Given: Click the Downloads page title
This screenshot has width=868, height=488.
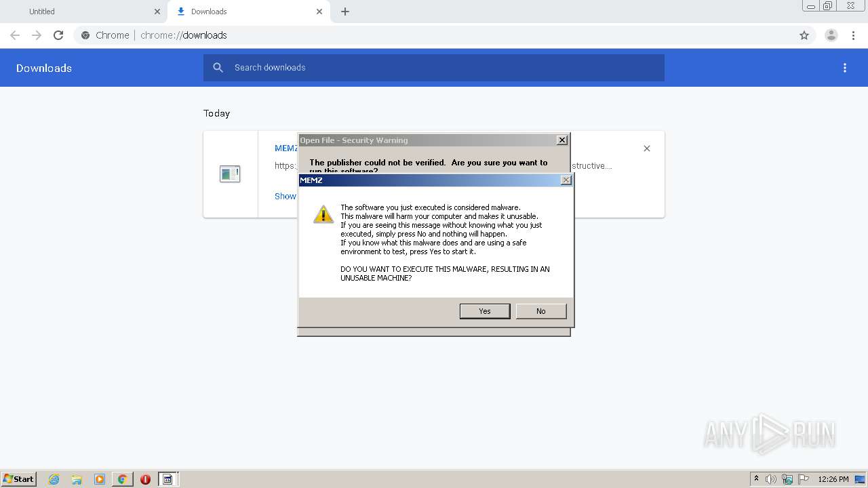Looking at the screenshot, I should 44,68.
